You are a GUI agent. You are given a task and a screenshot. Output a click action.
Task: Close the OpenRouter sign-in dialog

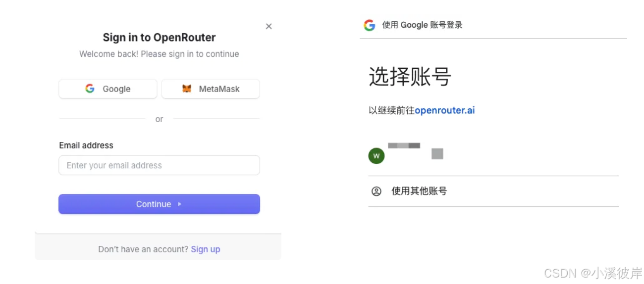click(269, 26)
